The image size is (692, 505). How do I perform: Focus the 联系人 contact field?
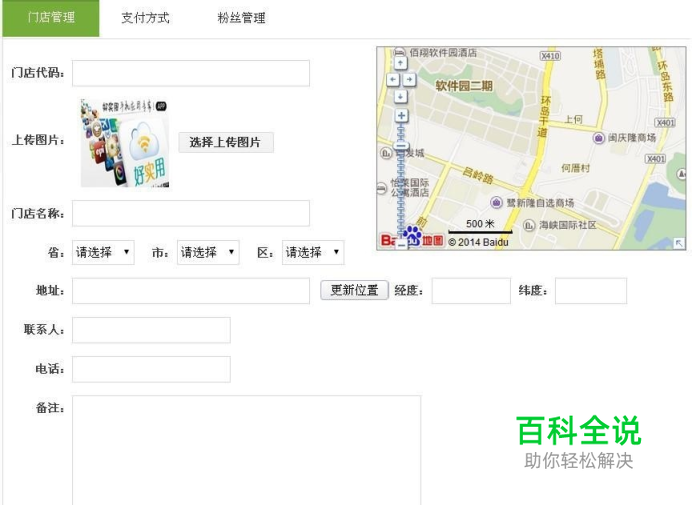151,330
